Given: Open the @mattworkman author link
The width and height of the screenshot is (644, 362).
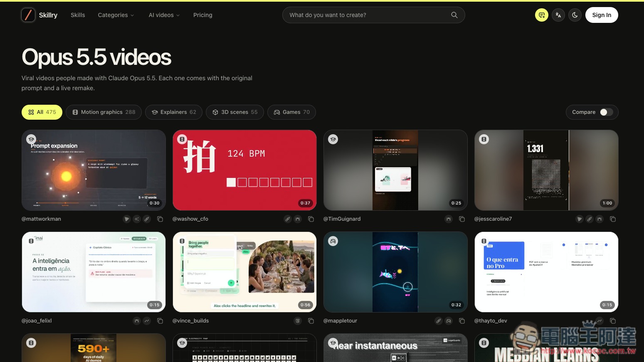Looking at the screenshot, I should [41, 219].
